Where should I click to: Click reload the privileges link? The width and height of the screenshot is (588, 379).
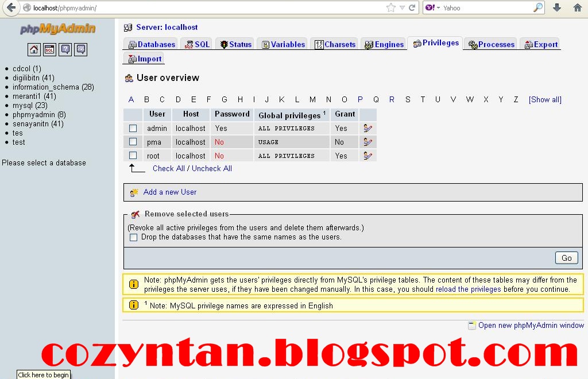point(468,289)
